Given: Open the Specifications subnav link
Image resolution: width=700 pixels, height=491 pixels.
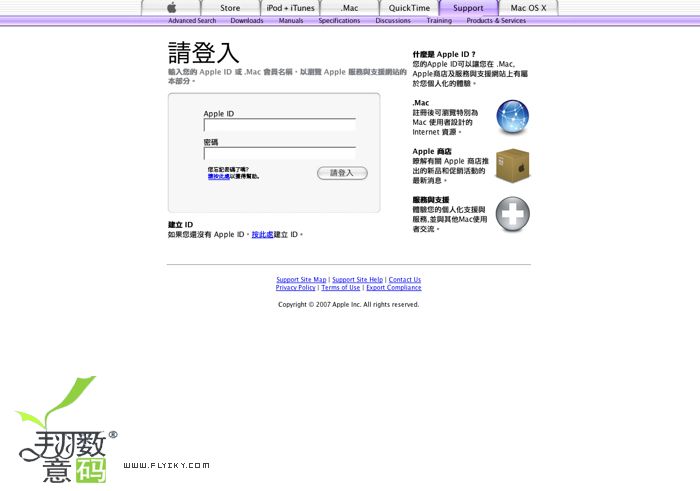Looking at the screenshot, I should tap(339, 21).
